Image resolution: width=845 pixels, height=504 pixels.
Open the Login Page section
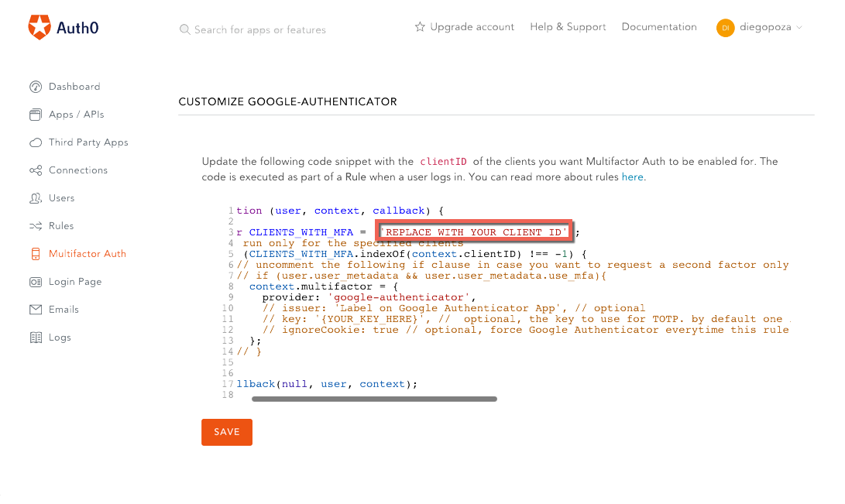(75, 282)
